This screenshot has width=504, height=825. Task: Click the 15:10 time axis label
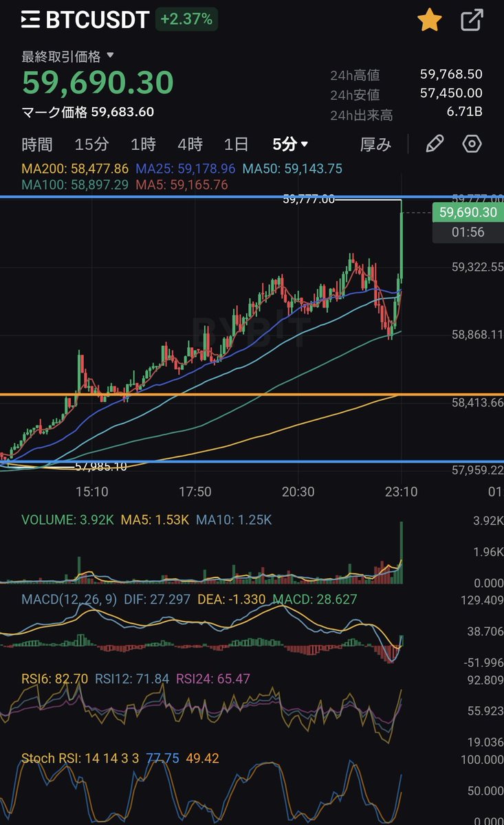(x=92, y=492)
